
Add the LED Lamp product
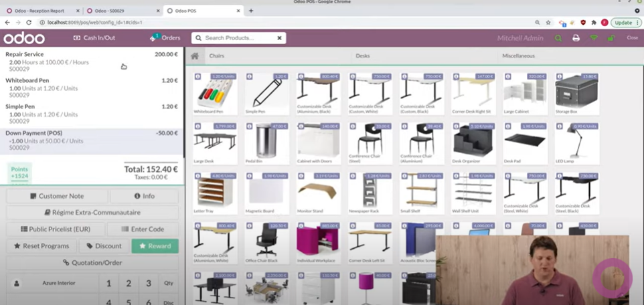click(577, 143)
